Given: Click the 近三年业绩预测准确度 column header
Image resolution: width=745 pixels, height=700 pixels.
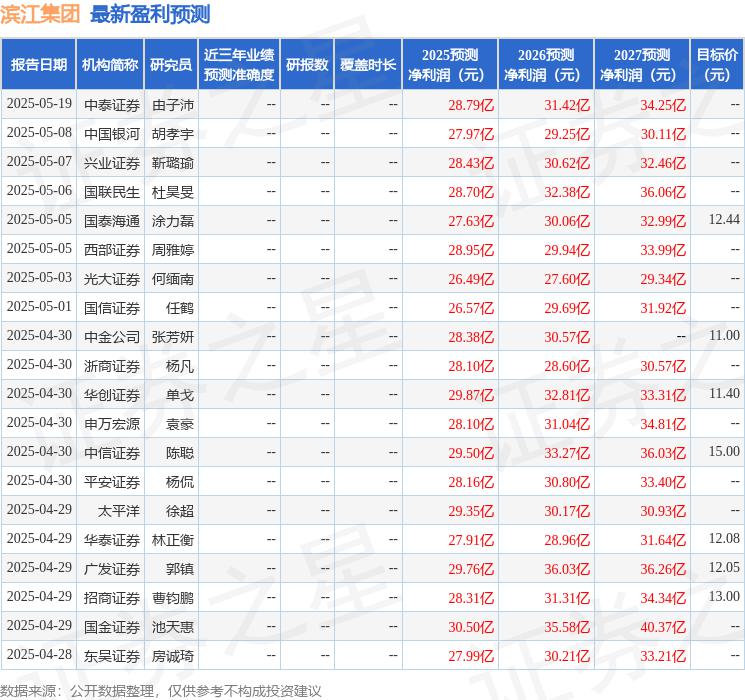Looking at the screenshot, I should (x=239, y=64).
